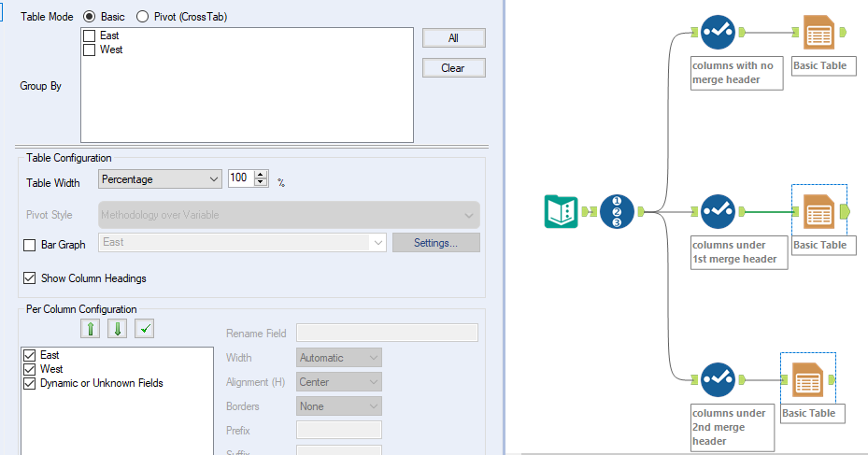
Task: Click the table width value field 100
Action: 241,178
